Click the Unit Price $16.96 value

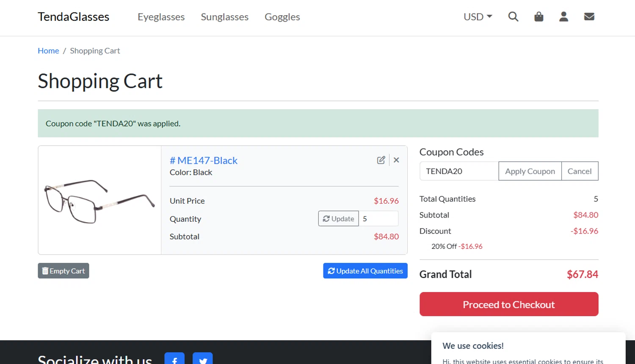386,201
